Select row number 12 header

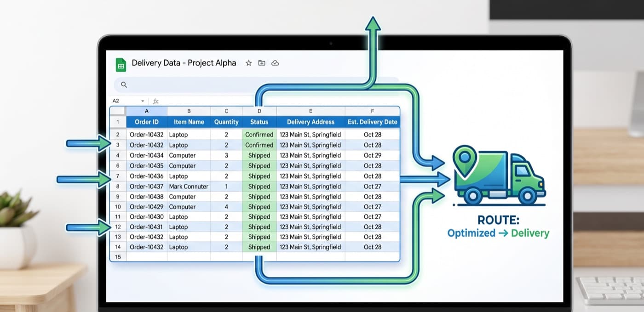point(118,227)
